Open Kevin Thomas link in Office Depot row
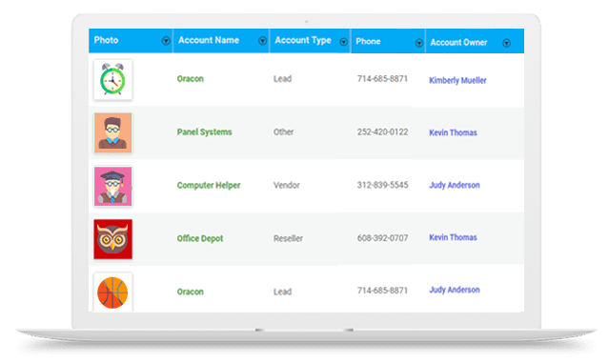Screen dimensions: 609x364 [x=453, y=237]
